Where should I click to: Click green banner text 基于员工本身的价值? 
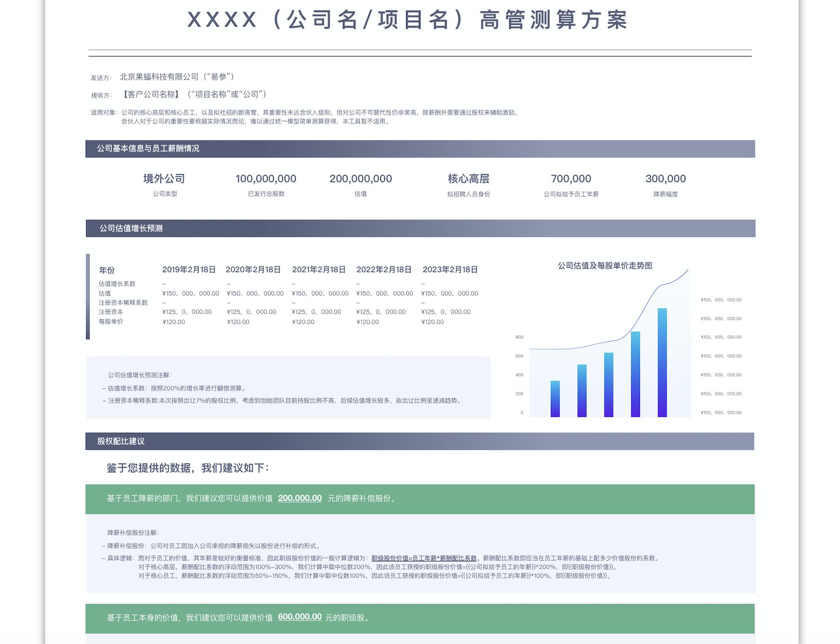click(x=239, y=618)
